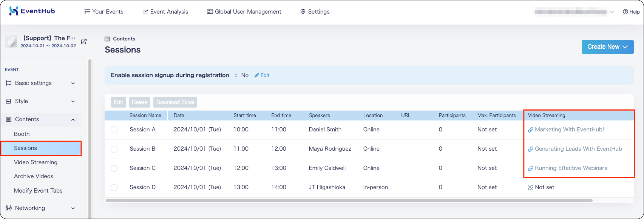Click link icon for Generating Leads With EventHub

point(531,149)
